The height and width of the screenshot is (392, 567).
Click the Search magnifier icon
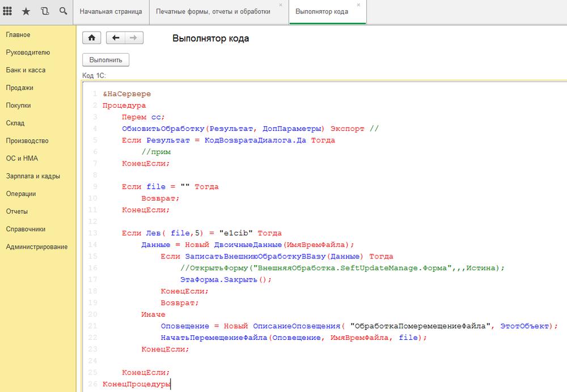[x=64, y=11]
